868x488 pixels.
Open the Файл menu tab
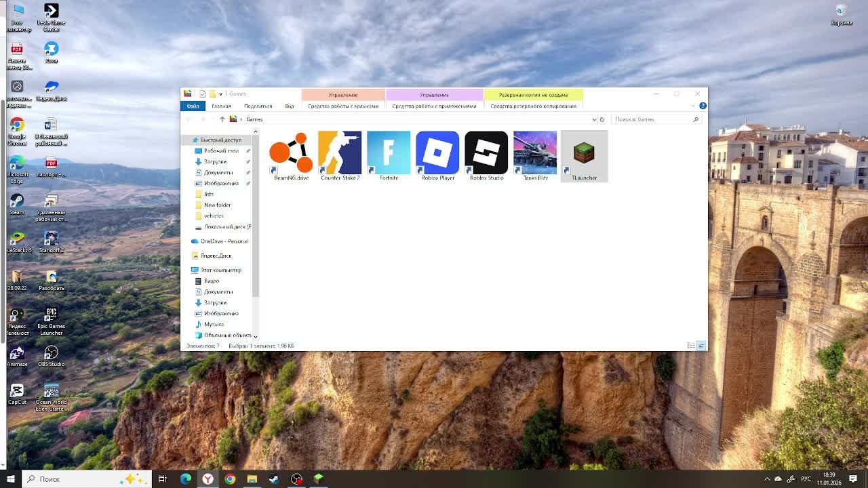[193, 106]
